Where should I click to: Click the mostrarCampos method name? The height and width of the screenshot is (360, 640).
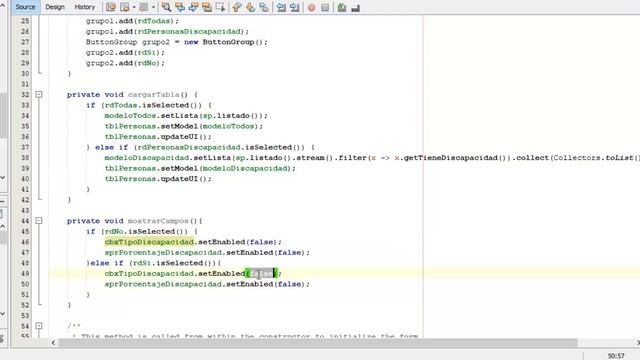pos(158,221)
